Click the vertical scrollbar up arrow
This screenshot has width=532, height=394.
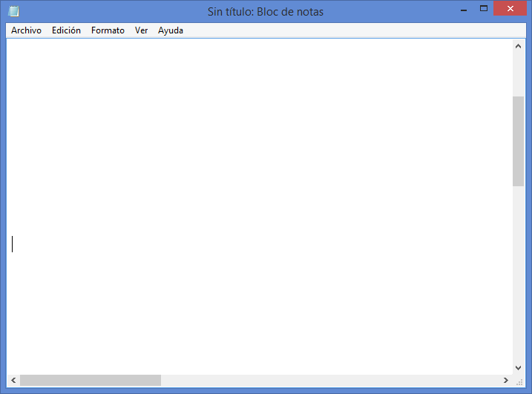click(518, 46)
